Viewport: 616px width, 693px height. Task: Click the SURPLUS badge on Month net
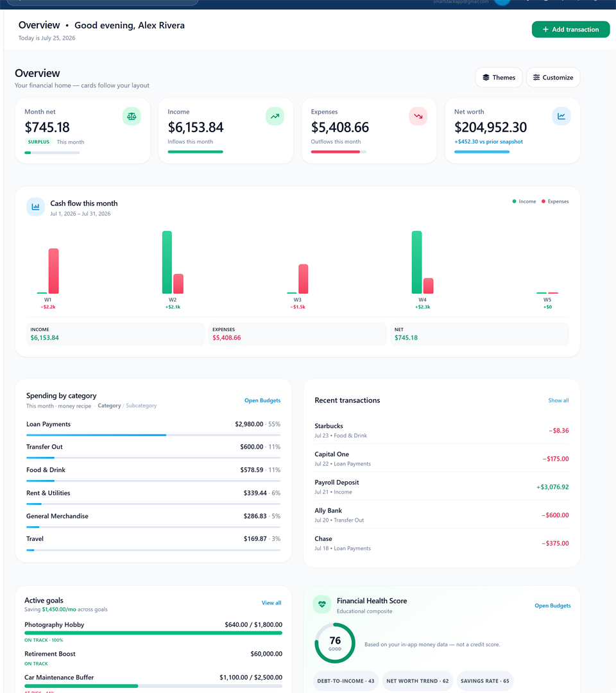tap(39, 142)
